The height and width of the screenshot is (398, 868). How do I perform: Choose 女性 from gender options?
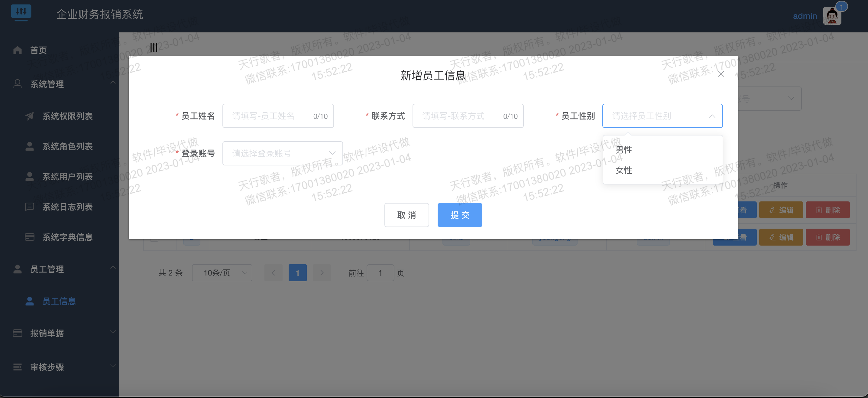(662, 170)
